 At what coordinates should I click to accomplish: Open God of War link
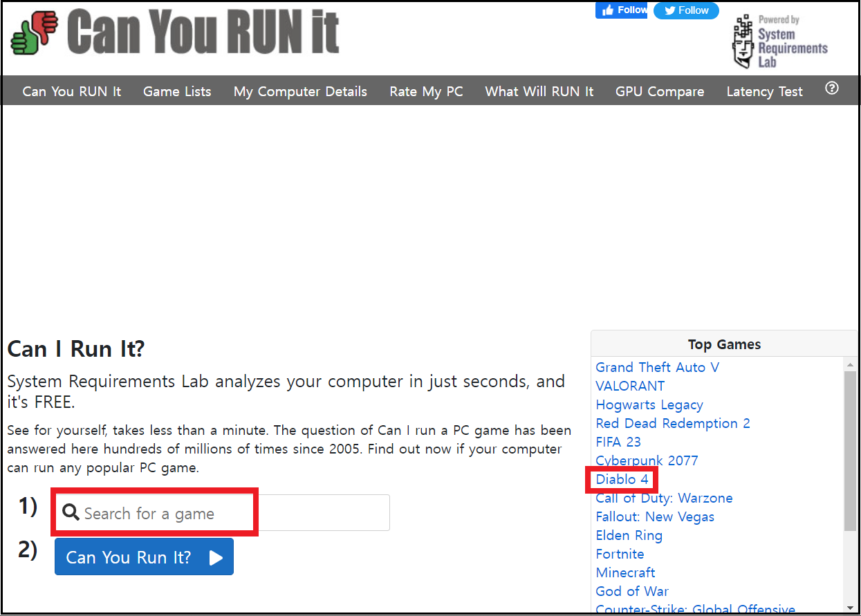[x=632, y=591]
